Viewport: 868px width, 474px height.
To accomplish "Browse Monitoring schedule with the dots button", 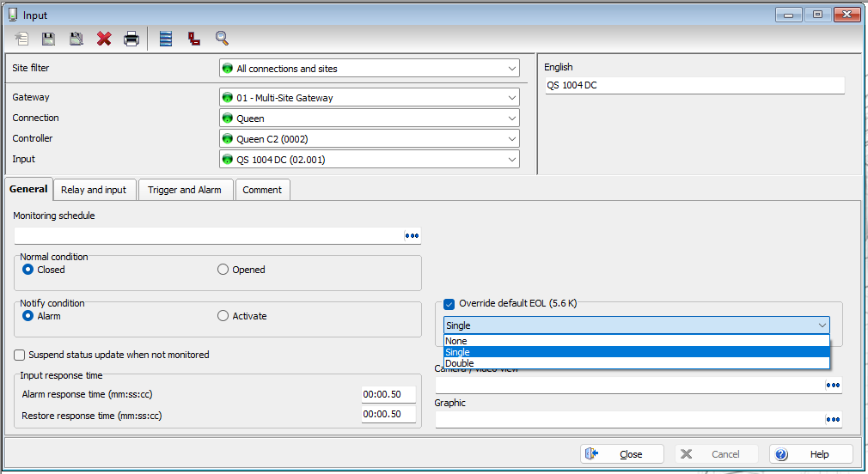I will (412, 235).
